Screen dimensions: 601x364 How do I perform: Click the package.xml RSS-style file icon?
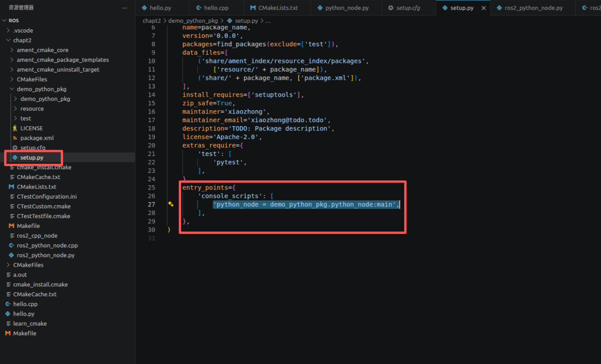15,138
